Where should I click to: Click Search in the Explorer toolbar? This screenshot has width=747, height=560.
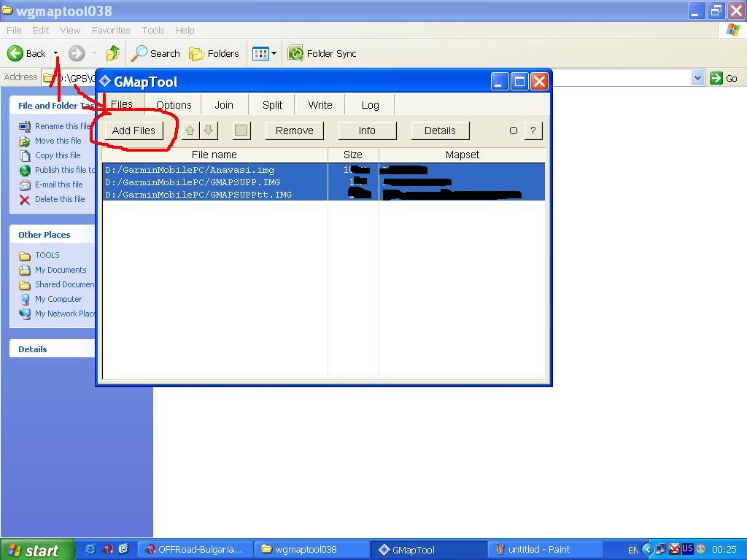(x=156, y=53)
